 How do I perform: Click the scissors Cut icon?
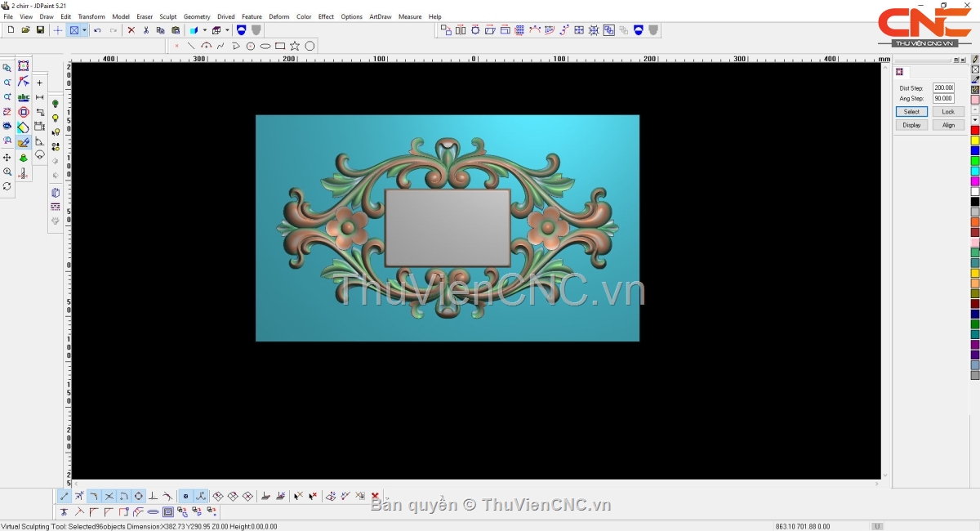pyautogui.click(x=145, y=30)
